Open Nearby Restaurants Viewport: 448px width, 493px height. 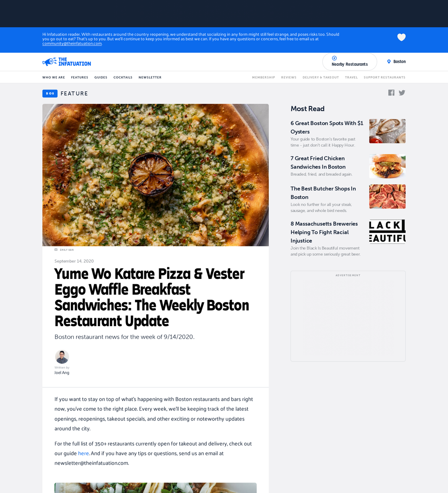(x=350, y=62)
